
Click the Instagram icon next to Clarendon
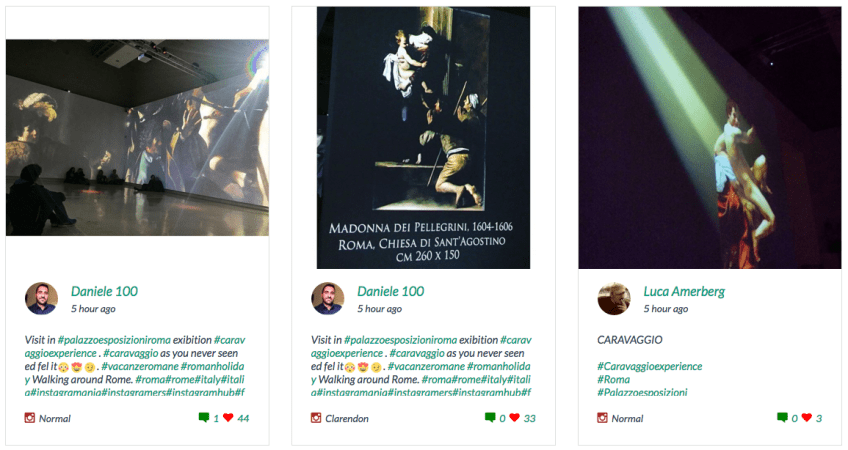(316, 418)
